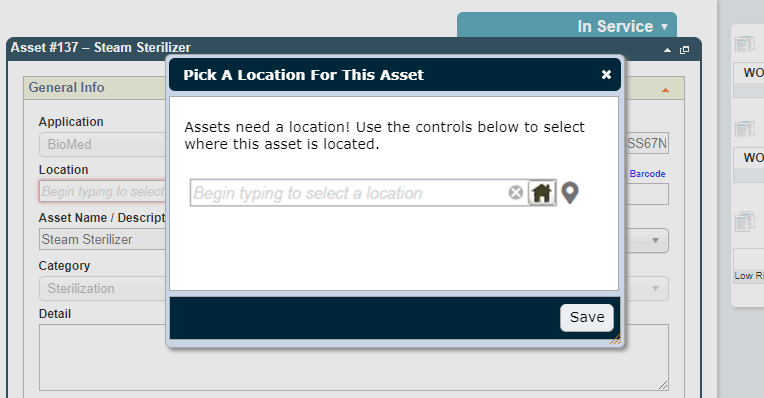Click the second documents icon in sidebar
Viewport: 764px width, 398px height.
745,129
